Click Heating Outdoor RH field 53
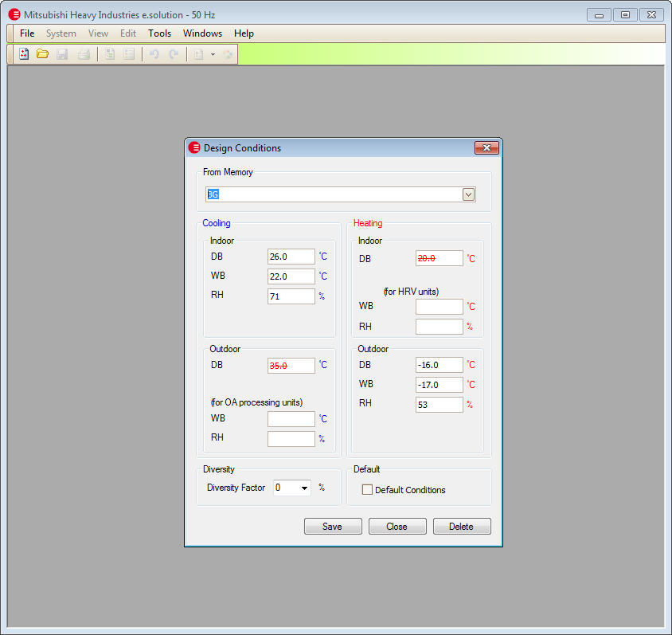This screenshot has height=635, width=672. [440, 405]
